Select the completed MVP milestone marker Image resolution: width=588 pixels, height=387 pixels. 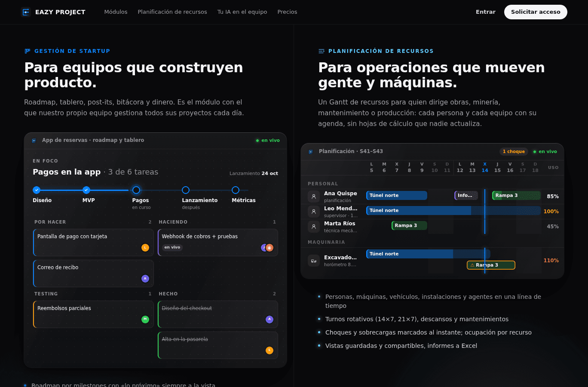click(86, 190)
